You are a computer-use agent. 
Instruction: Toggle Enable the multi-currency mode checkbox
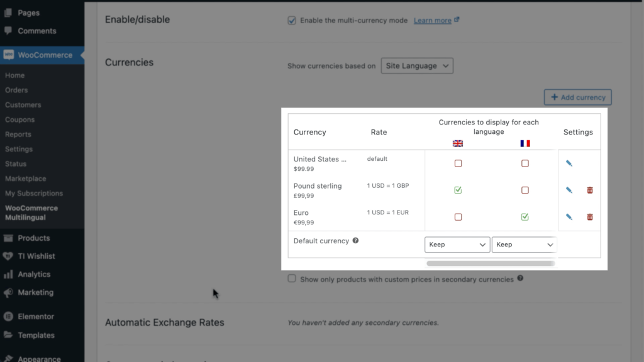coord(292,21)
